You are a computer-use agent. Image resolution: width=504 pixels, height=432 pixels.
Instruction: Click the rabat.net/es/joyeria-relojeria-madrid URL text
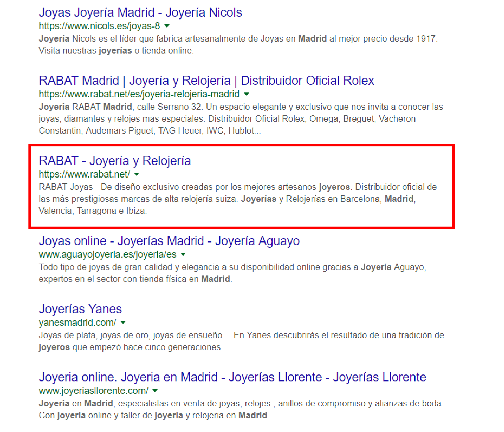tap(139, 94)
